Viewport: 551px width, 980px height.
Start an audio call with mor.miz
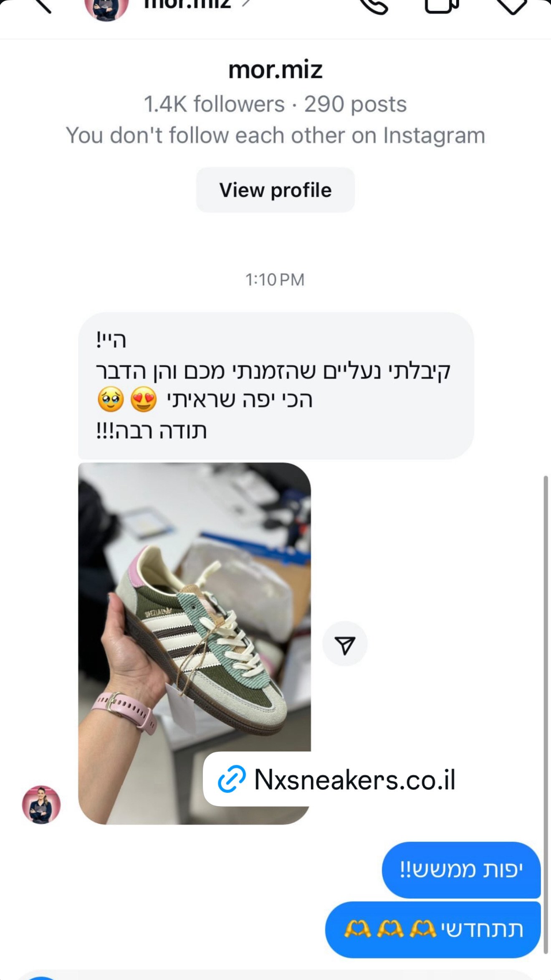click(374, 6)
